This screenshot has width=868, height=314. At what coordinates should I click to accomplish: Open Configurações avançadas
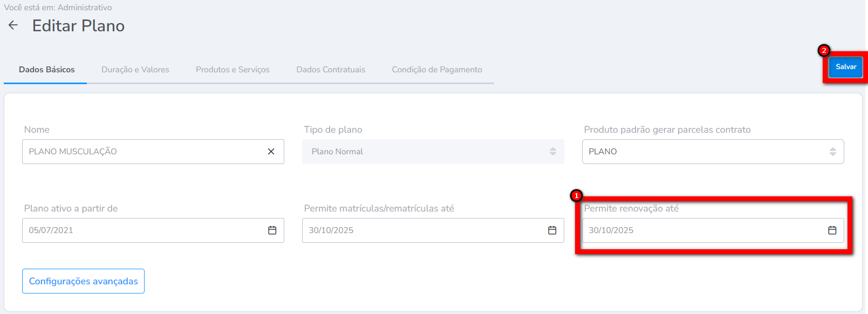tap(83, 281)
